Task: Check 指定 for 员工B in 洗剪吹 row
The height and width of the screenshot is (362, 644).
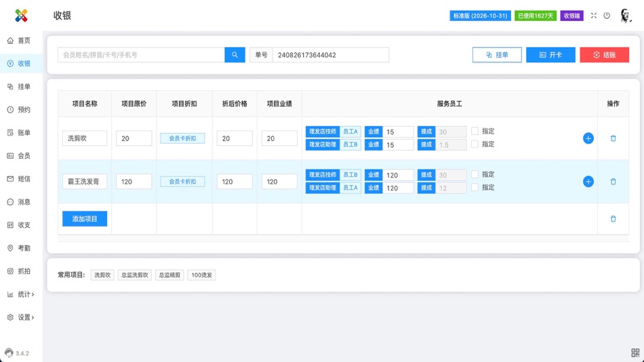Action: click(x=475, y=144)
